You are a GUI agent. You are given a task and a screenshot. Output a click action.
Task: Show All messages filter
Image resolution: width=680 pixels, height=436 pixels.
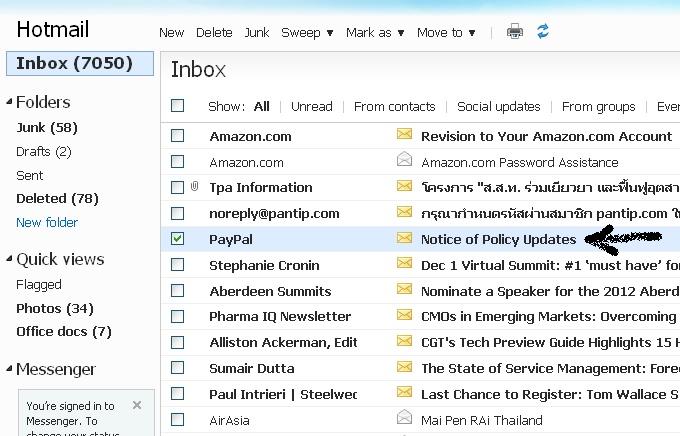(262, 106)
